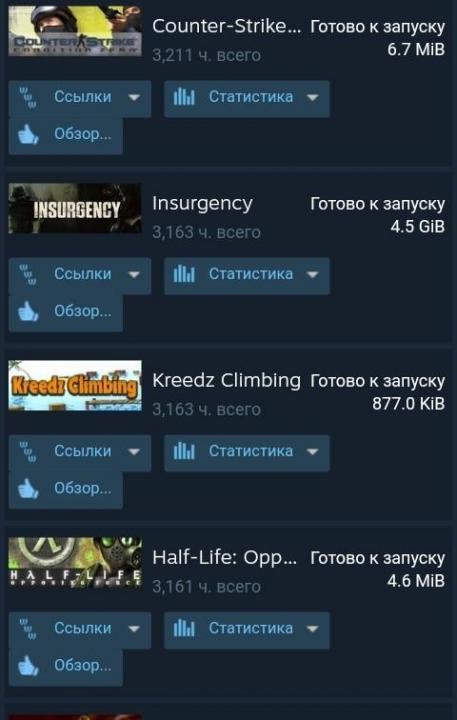Click the links icon for Counter-Strike
Viewport: 457px width, 720px height.
[28, 98]
